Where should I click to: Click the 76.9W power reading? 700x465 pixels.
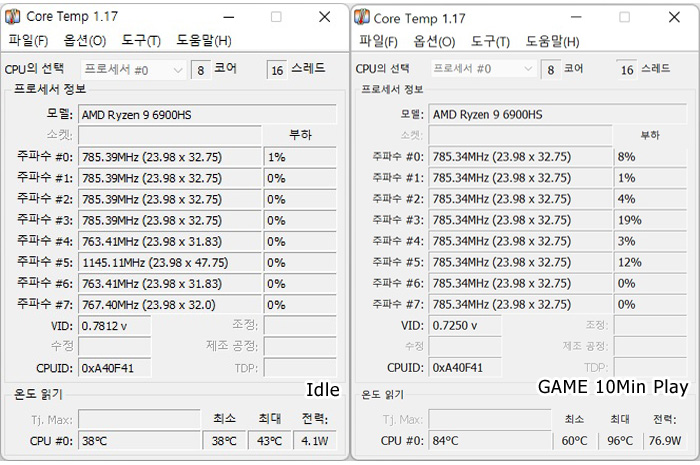click(664, 440)
